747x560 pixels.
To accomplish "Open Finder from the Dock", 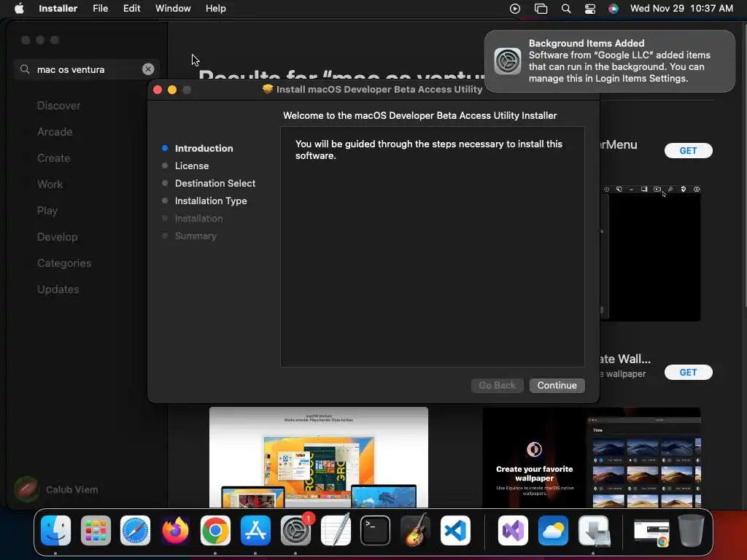I will 55,531.
